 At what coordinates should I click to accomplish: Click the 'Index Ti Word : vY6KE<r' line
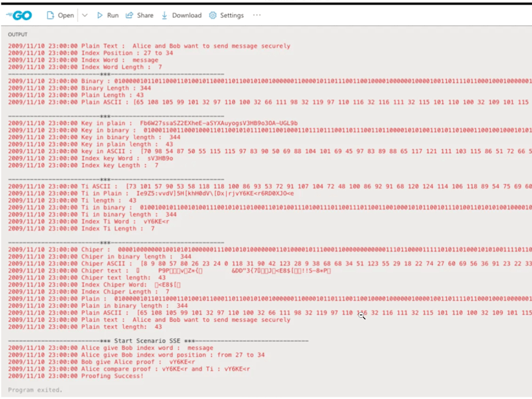(88, 221)
